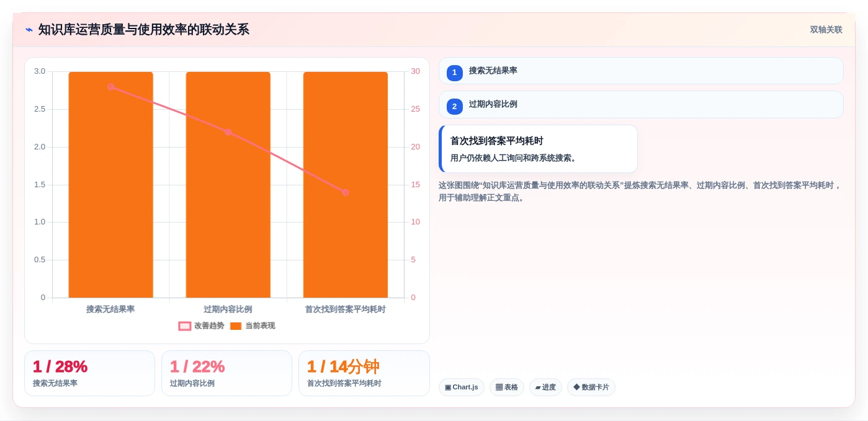868x421 pixels.
Task: Click the pink 改善趋势 legend swatch
Action: pos(185,326)
